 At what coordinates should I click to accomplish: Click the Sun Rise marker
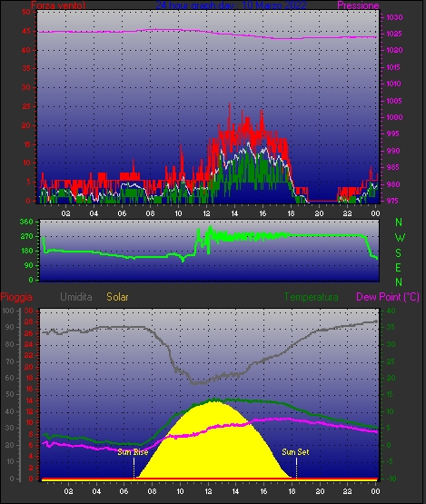coord(133,452)
